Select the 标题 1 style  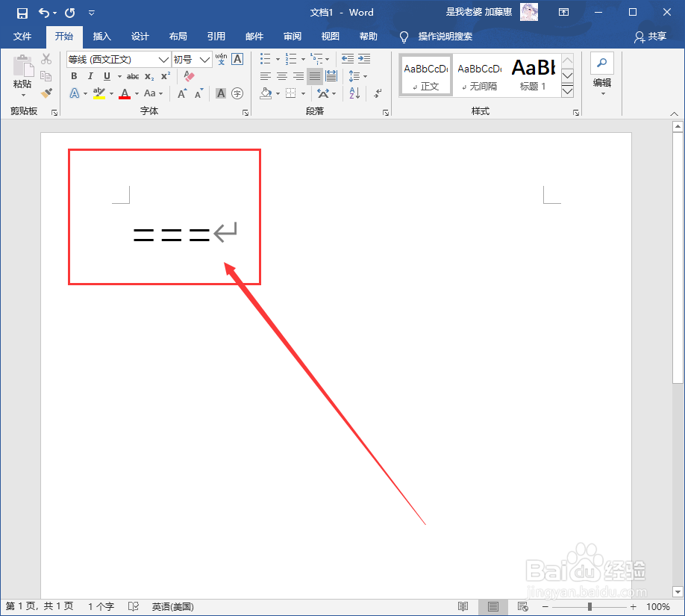(532, 75)
